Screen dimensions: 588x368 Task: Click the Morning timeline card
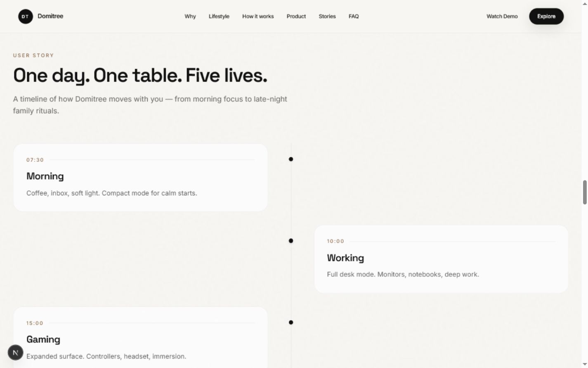141,178
